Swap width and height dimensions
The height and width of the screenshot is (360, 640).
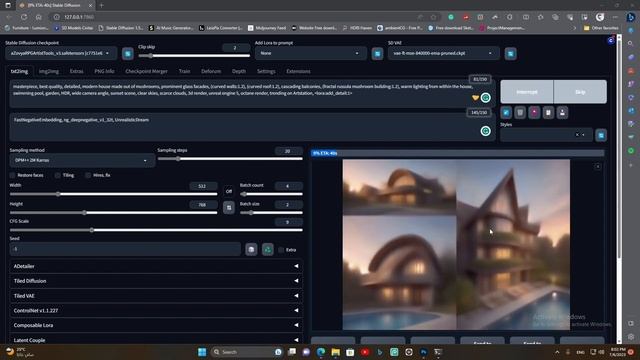click(229, 208)
